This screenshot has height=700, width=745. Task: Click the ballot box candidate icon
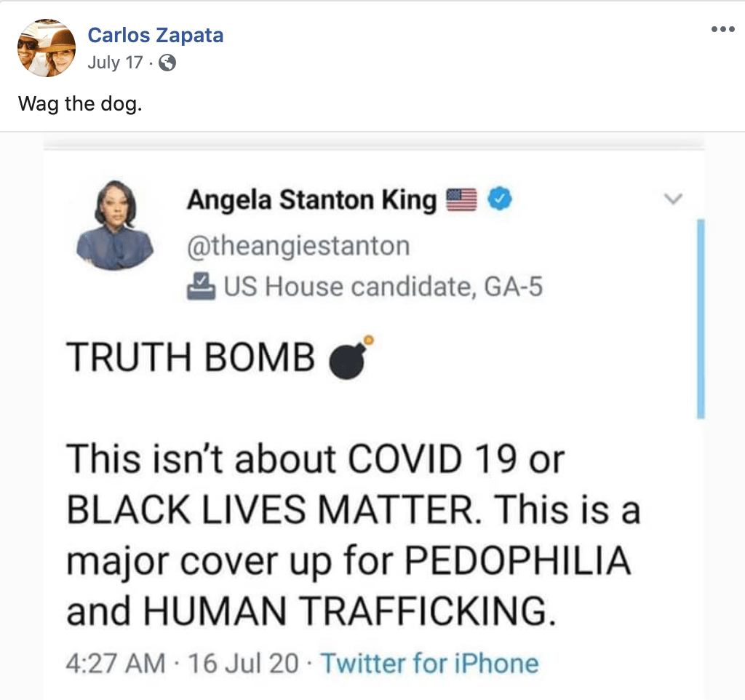[x=201, y=286]
